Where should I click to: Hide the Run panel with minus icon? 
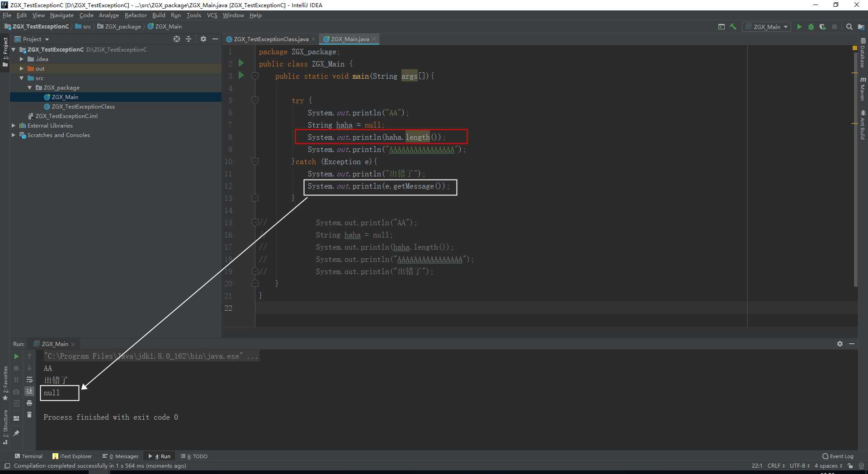pos(852,344)
